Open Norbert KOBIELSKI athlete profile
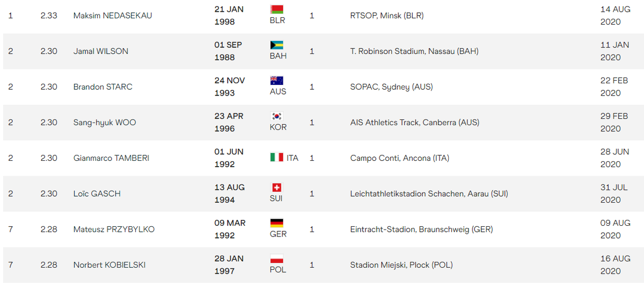The width and height of the screenshot is (644, 286). [x=109, y=264]
